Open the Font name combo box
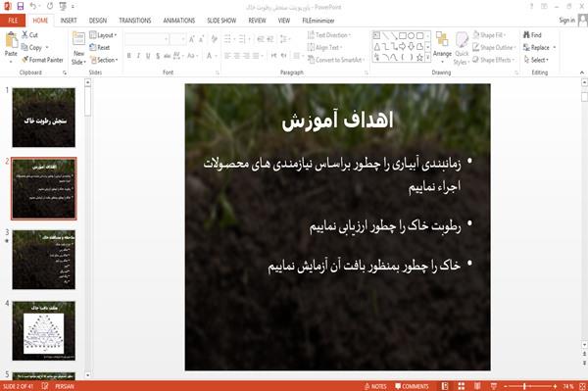 click(x=146, y=39)
